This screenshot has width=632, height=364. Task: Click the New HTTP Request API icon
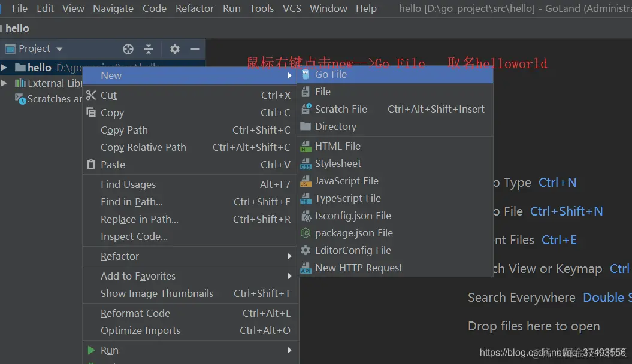click(x=306, y=268)
